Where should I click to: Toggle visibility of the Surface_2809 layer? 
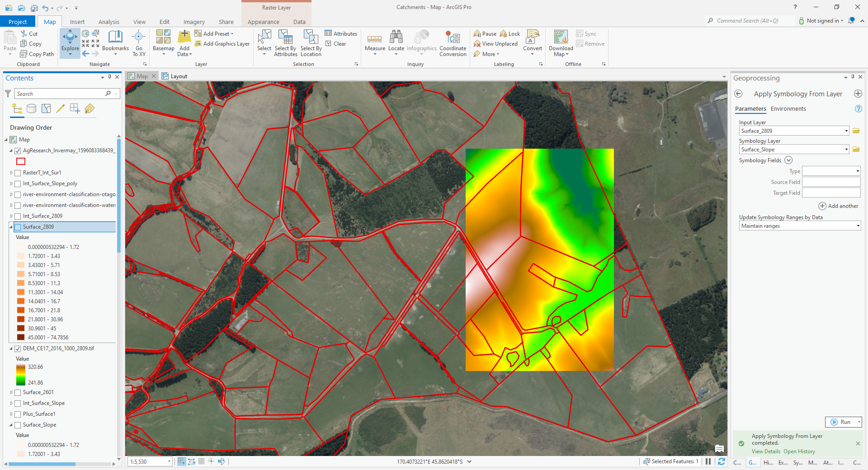point(18,226)
